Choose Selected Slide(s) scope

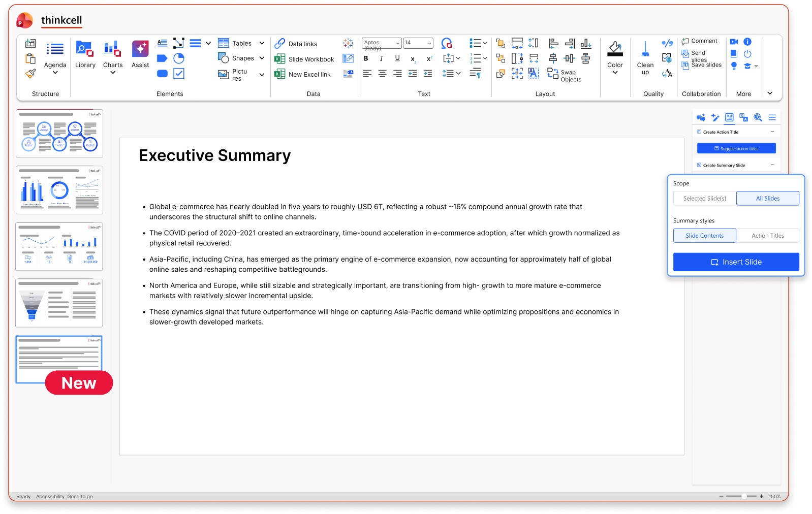pos(704,199)
